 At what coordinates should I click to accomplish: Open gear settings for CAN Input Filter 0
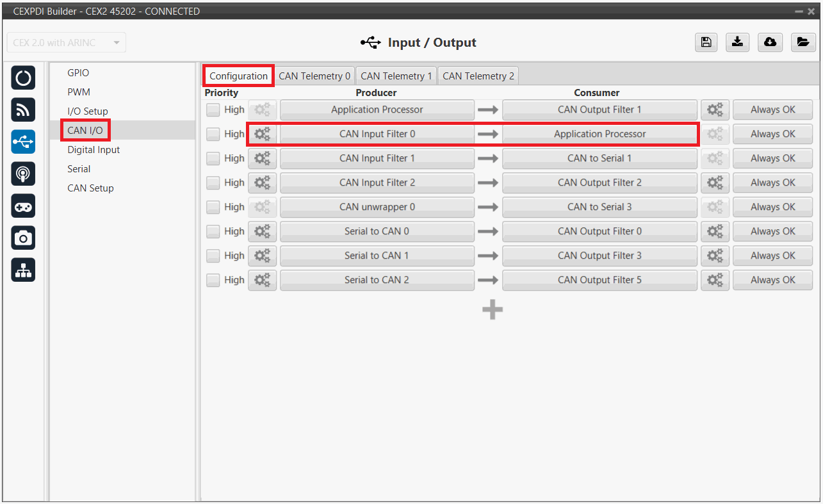pyautogui.click(x=262, y=134)
